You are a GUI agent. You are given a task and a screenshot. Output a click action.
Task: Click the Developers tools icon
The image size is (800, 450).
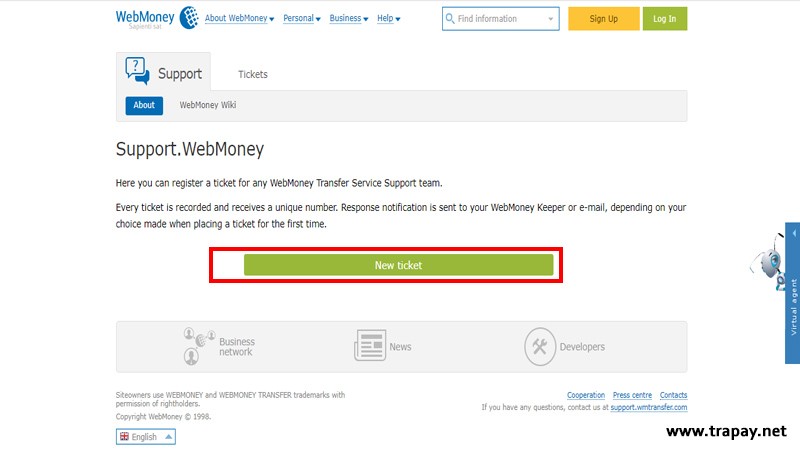540,347
